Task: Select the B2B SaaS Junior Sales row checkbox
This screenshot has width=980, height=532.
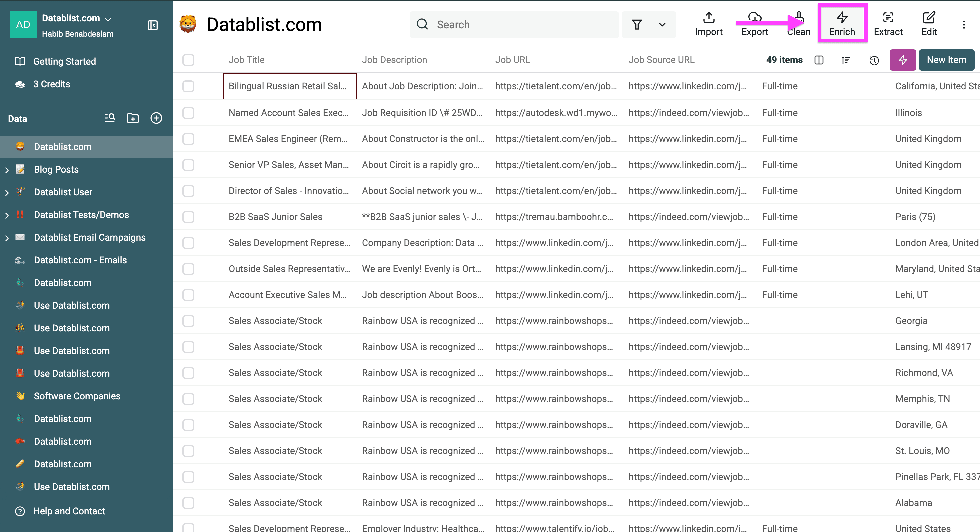Action: [188, 217]
